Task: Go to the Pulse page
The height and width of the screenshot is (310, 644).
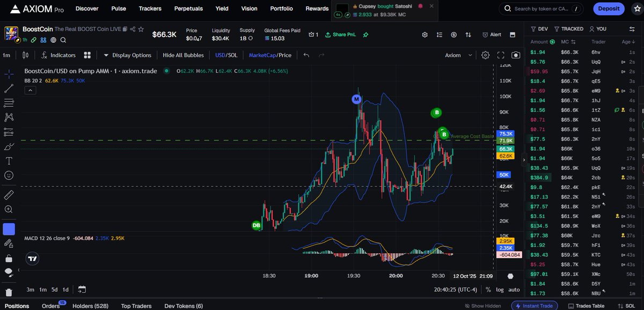Action: [119, 9]
